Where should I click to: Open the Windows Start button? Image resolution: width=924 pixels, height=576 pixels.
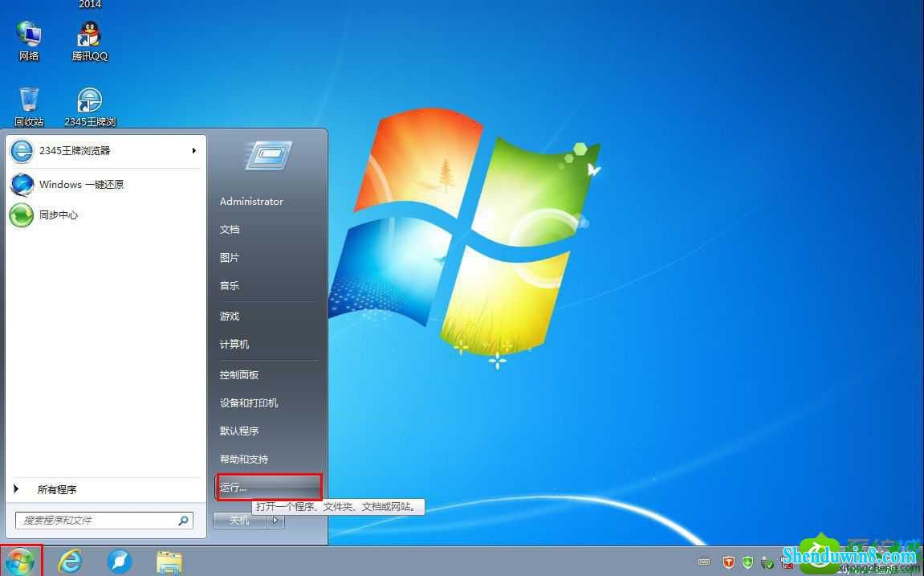21,562
